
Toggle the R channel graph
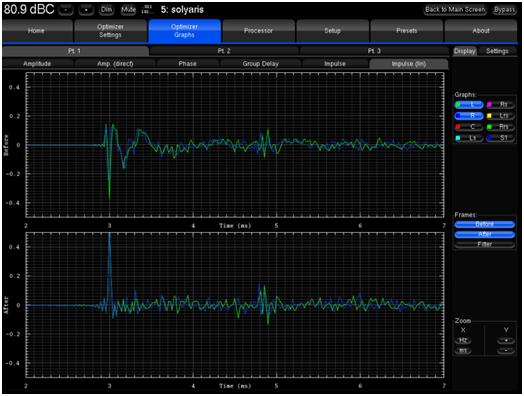pos(469,116)
